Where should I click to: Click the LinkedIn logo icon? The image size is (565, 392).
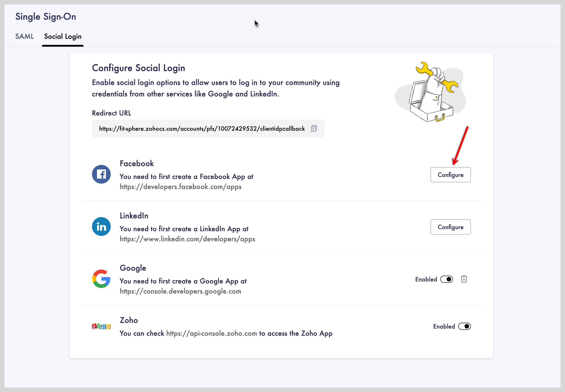pyautogui.click(x=101, y=226)
